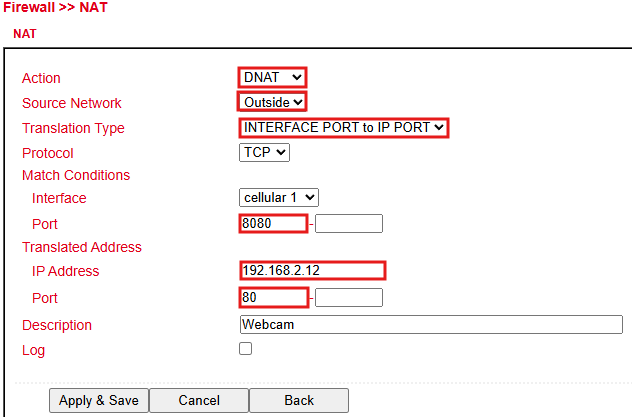Click the Match Conditions section label

pyautogui.click(x=76, y=175)
